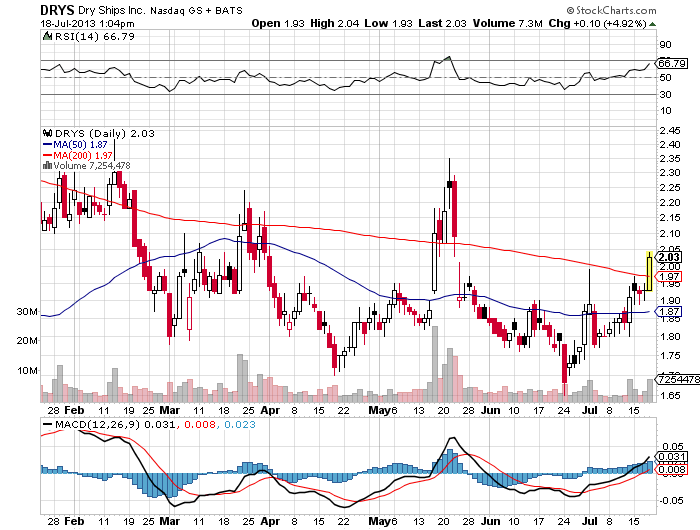Click the red 1.97 MA(200) tag on right axis
The height and width of the screenshot is (530, 700).
[670, 277]
